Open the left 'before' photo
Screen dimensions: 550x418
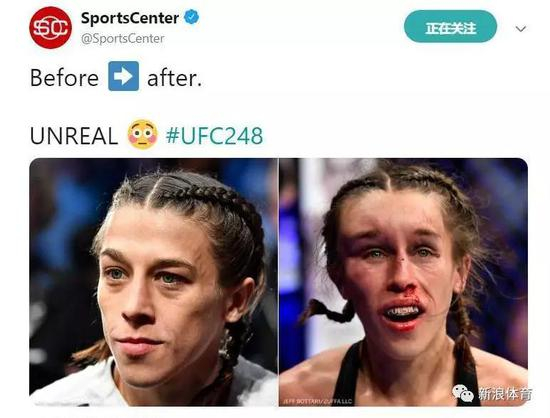point(154,282)
